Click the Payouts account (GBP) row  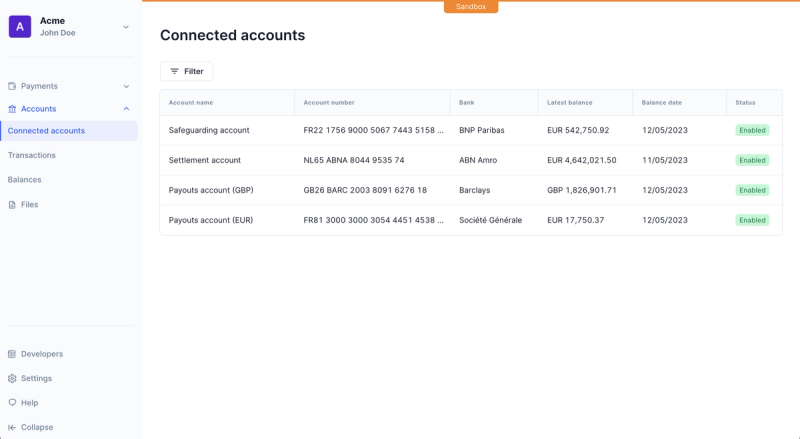(471, 190)
